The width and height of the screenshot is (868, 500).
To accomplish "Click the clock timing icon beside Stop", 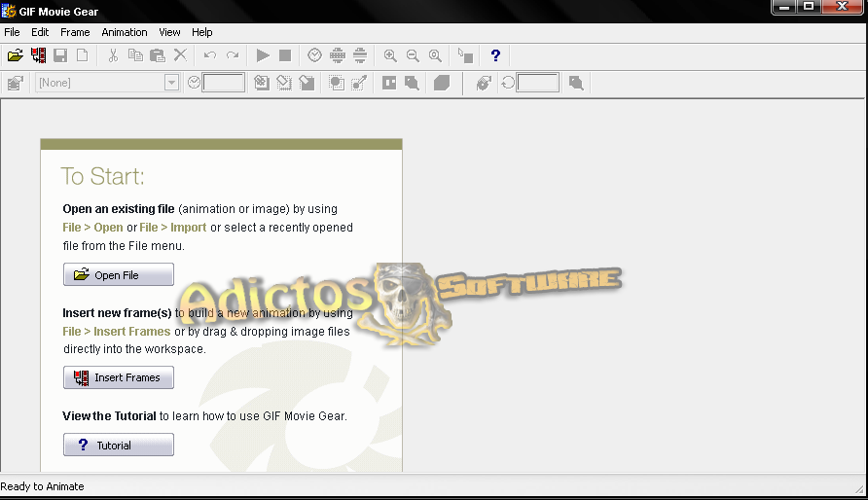I will pyautogui.click(x=314, y=55).
